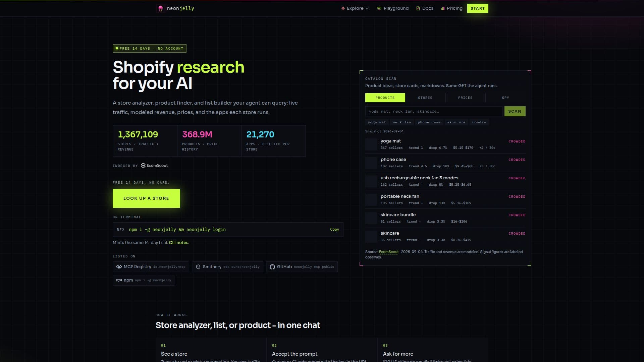Click the yoga mat product thumbnail
The height and width of the screenshot is (362, 644).
371,144
